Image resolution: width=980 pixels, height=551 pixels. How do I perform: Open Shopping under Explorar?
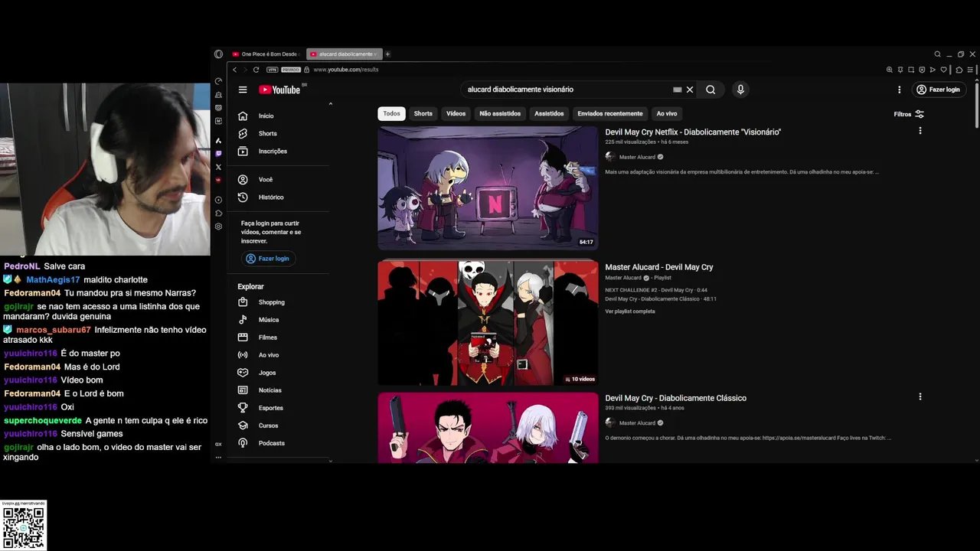click(278, 302)
